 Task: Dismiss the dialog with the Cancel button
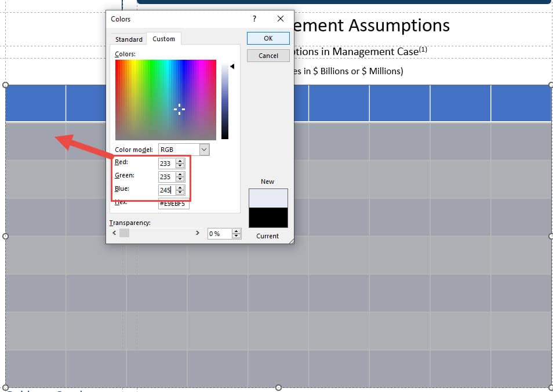click(268, 56)
